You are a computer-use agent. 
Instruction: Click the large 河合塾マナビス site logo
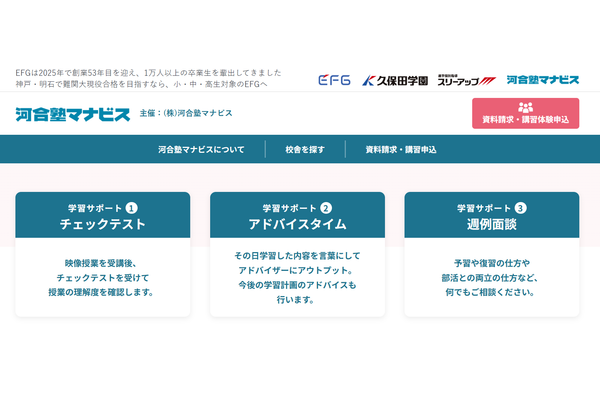tap(73, 114)
